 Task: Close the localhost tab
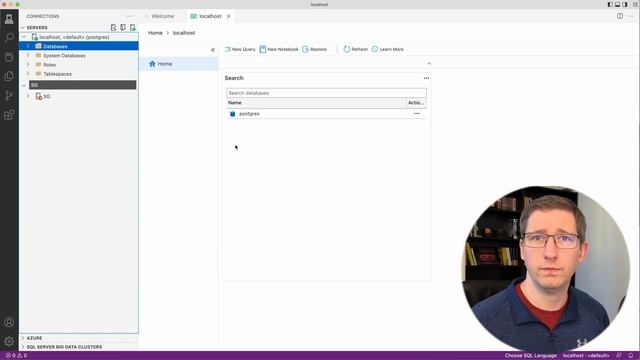[x=229, y=16]
